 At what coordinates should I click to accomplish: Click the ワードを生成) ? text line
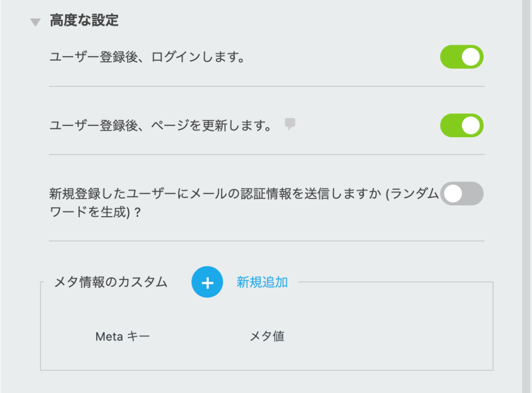tap(95, 213)
